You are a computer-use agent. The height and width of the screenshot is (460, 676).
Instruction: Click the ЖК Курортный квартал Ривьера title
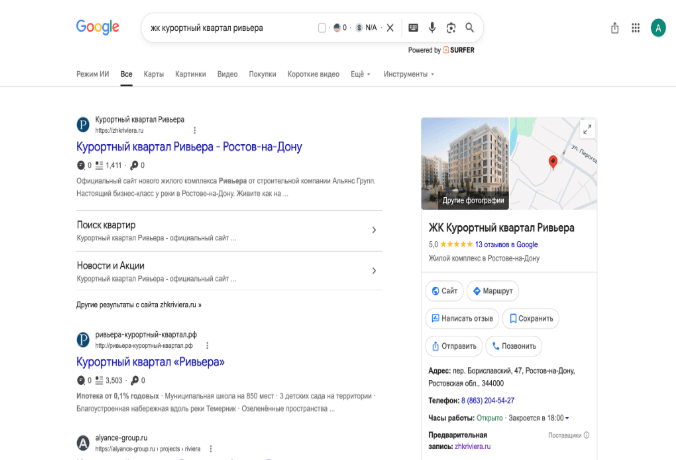(x=501, y=228)
